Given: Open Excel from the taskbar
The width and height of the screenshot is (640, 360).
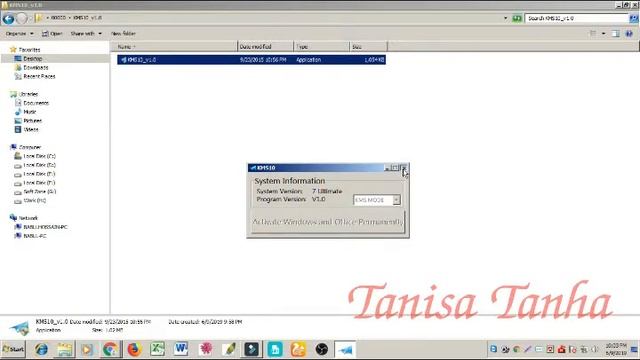Looking at the screenshot, I should click(x=158, y=349).
